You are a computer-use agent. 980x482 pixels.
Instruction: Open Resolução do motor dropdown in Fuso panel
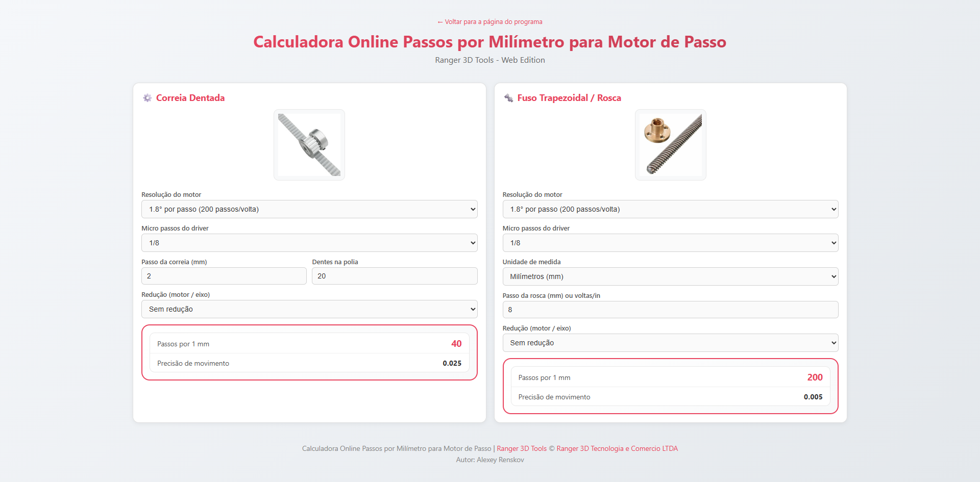(x=670, y=209)
